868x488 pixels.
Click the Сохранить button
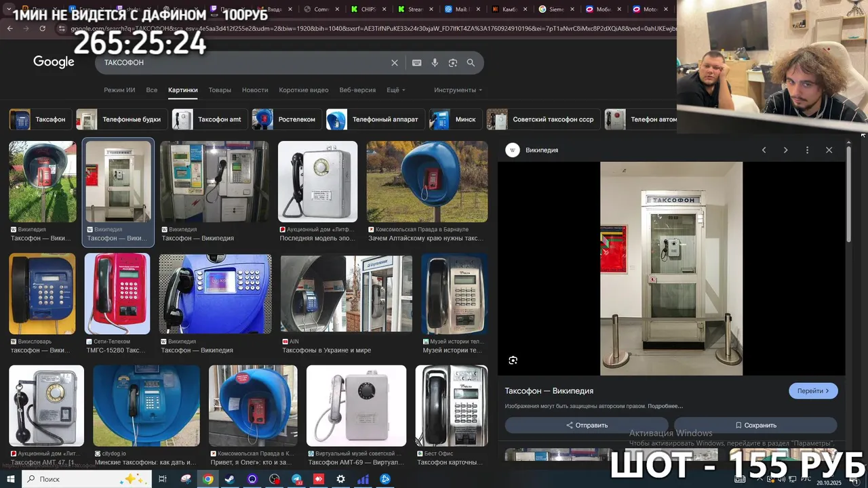755,425
